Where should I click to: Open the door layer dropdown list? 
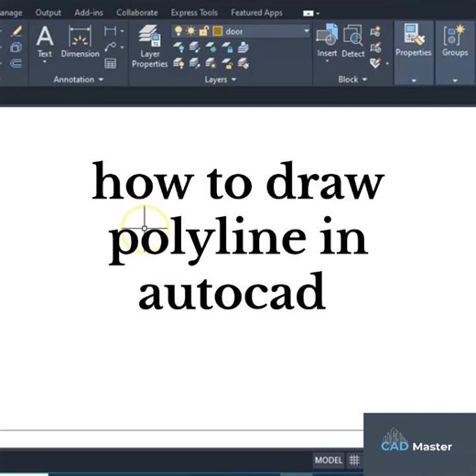tap(306, 31)
